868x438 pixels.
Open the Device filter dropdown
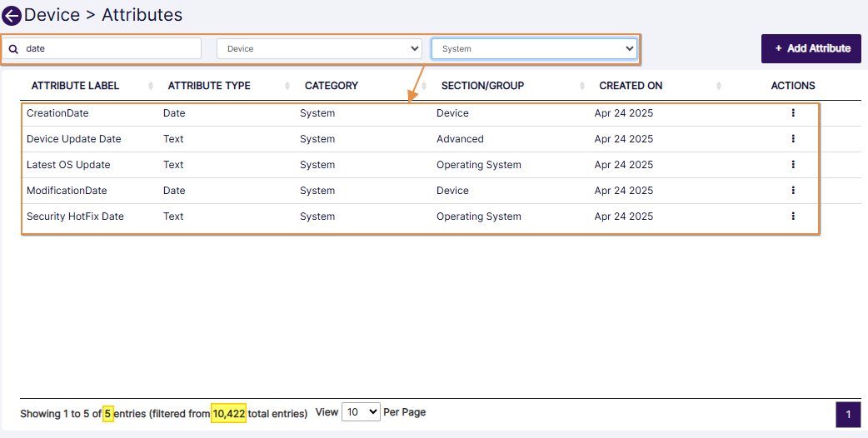pyautogui.click(x=319, y=48)
